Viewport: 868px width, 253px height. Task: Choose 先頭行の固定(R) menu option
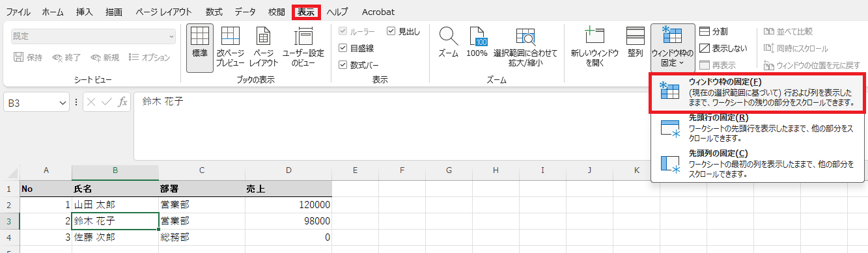click(758, 129)
